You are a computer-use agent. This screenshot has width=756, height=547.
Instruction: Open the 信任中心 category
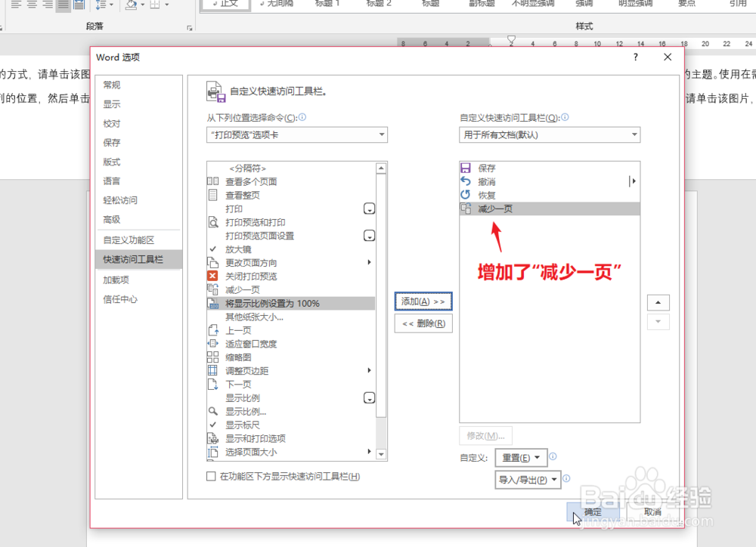click(139, 299)
